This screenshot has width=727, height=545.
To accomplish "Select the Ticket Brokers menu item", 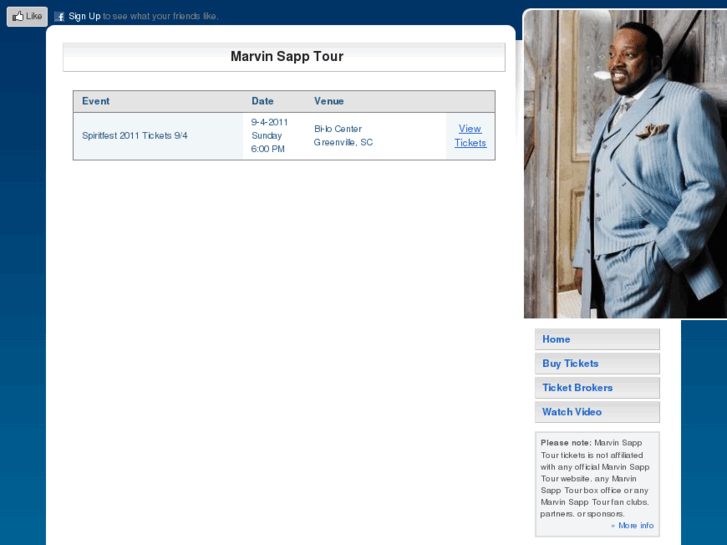I will pos(597,388).
